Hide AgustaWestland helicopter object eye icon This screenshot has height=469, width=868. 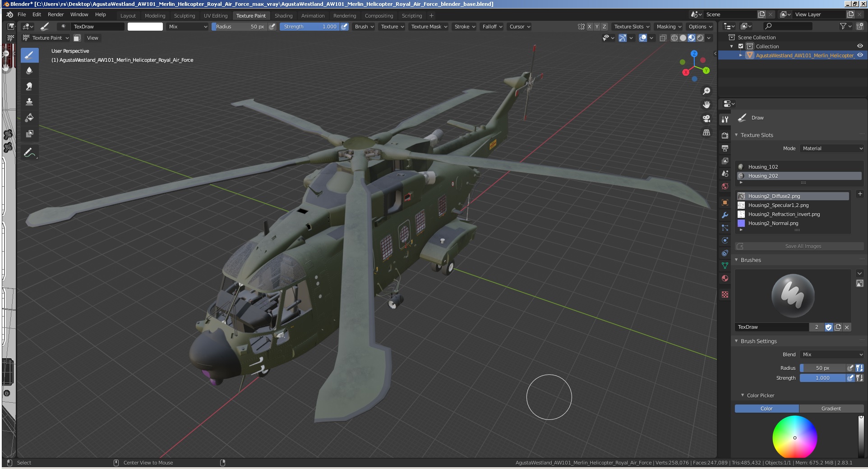tap(860, 55)
